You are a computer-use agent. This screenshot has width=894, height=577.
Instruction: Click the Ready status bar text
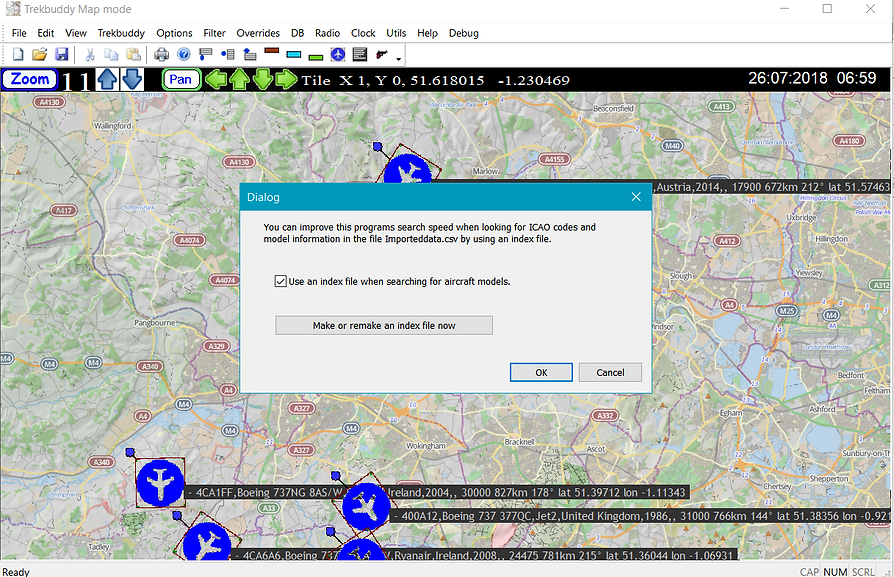[x=16, y=571]
